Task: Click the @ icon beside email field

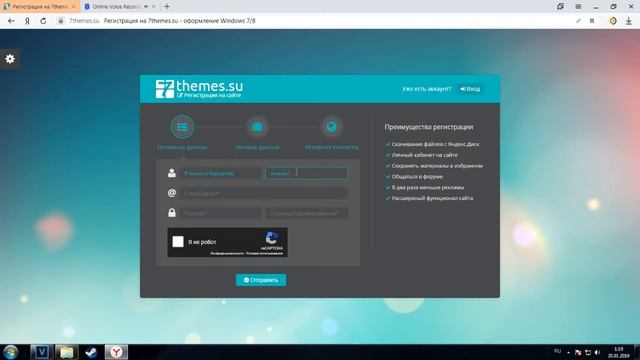Action: point(172,193)
